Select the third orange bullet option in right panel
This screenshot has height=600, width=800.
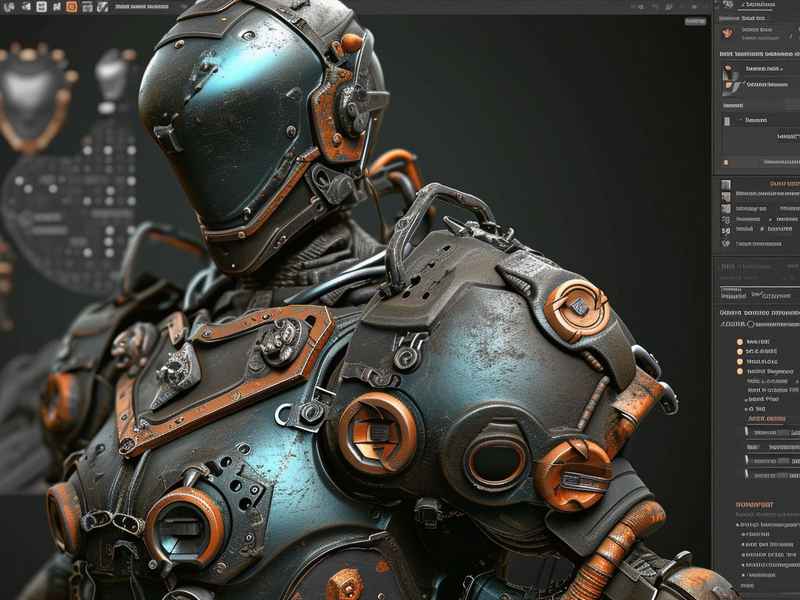click(739, 361)
